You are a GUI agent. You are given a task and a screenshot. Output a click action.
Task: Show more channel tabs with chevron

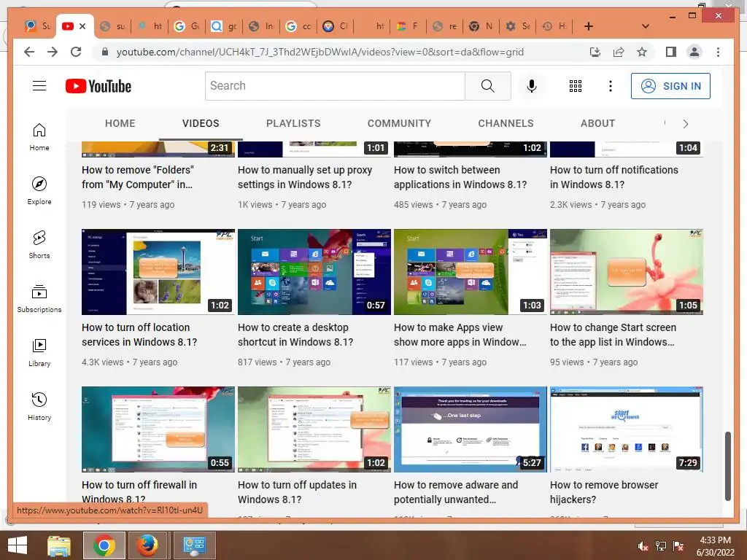[685, 124]
